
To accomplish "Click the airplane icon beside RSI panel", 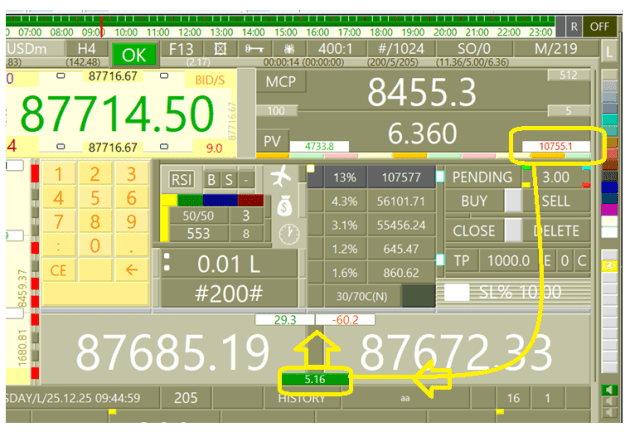I will coord(281,175).
